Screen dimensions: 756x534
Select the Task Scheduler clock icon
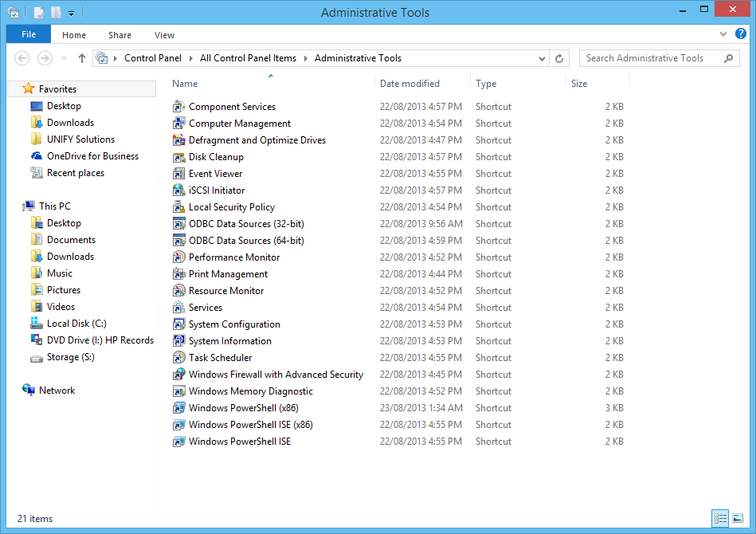pos(179,357)
